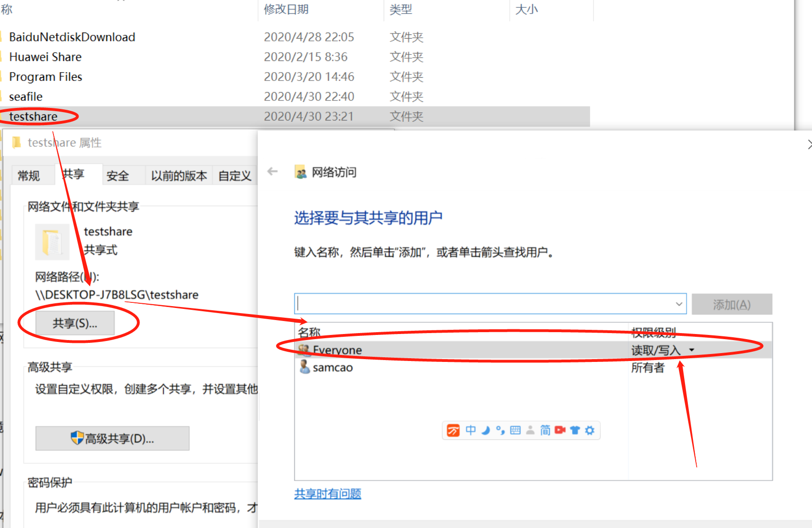
Task: Click the 权限级别 column header
Action: tap(653, 332)
